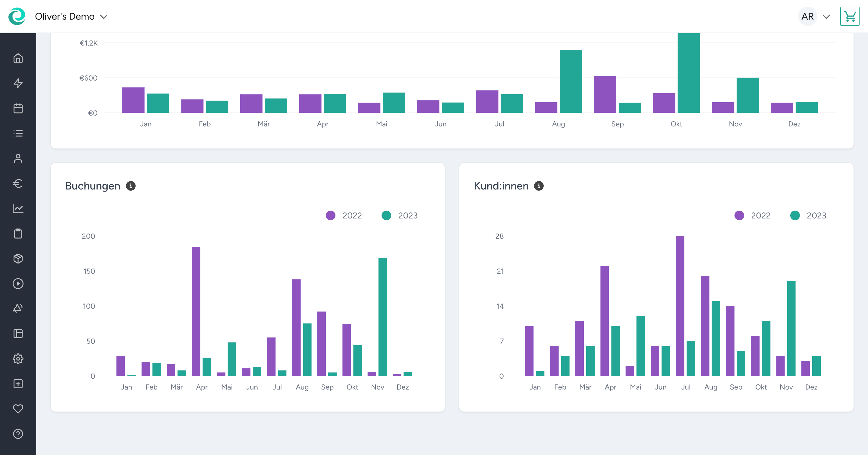Click the lightning bolt sidebar icon
The image size is (868, 455).
point(18,83)
